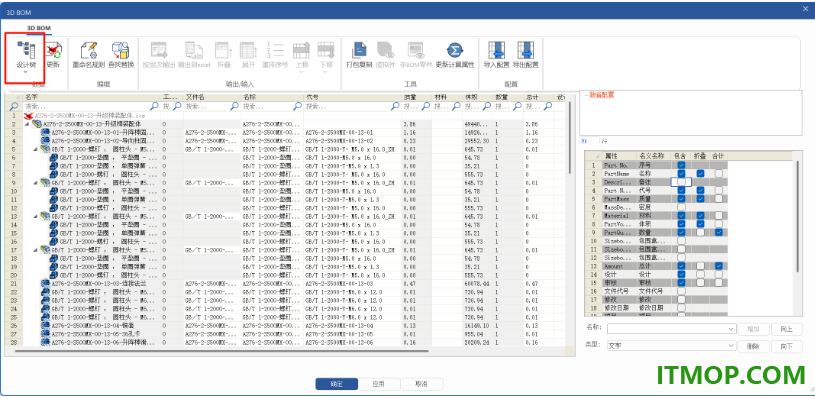The image size is (815, 398).
Task: Toggle 折叠 checkbox for Material 材料
Action: pos(700,215)
